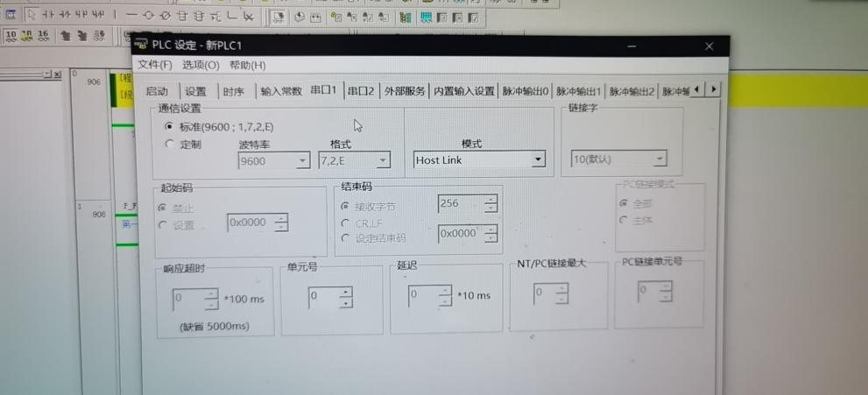Switch to the 内置输入设置 tab
The width and height of the screenshot is (868, 395).
[464, 90]
